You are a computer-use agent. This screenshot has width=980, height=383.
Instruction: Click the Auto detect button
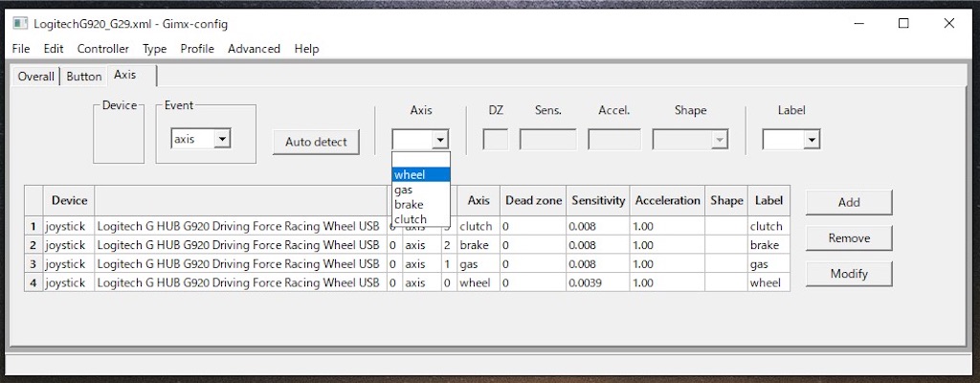(x=316, y=142)
